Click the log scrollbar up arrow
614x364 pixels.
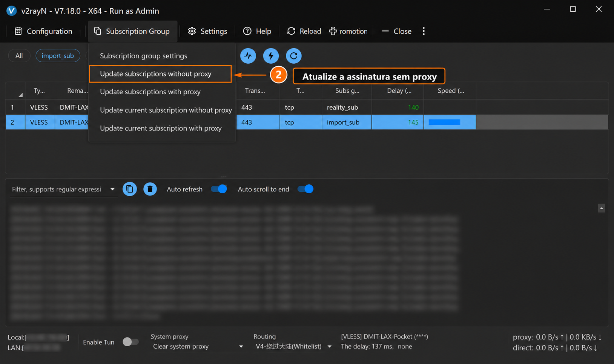coord(602,208)
